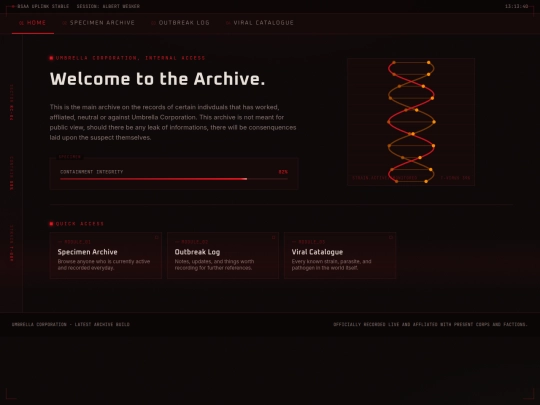Click the "STRAIN ACTIVE / MONITORED" caption

click(x=385, y=178)
